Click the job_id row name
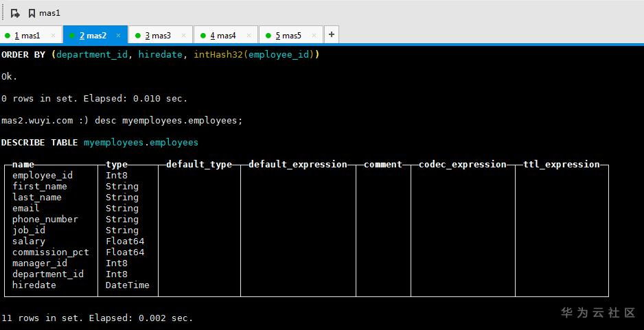The image size is (644, 330). coord(29,231)
